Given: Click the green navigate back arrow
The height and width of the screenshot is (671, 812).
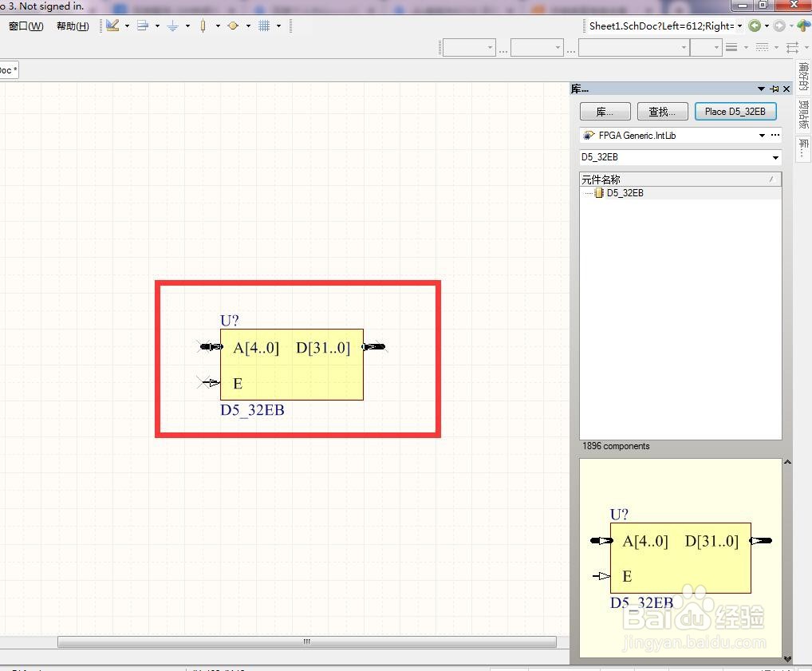Looking at the screenshot, I should coord(755,26).
